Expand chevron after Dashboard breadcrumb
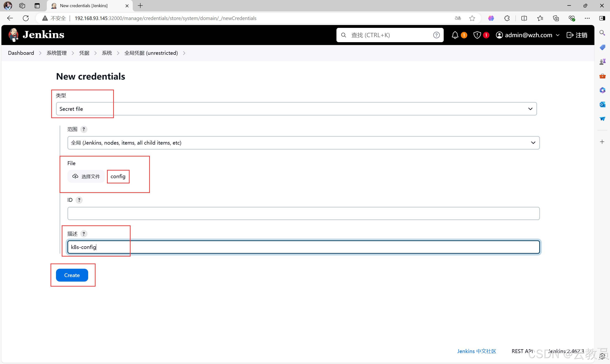The height and width of the screenshot is (364, 610). (x=40, y=53)
